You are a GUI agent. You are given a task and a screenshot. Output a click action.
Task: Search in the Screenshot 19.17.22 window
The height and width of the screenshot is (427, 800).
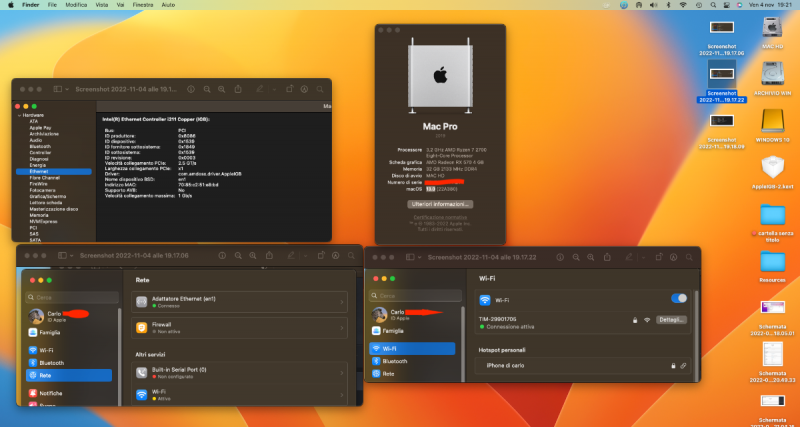(689, 257)
